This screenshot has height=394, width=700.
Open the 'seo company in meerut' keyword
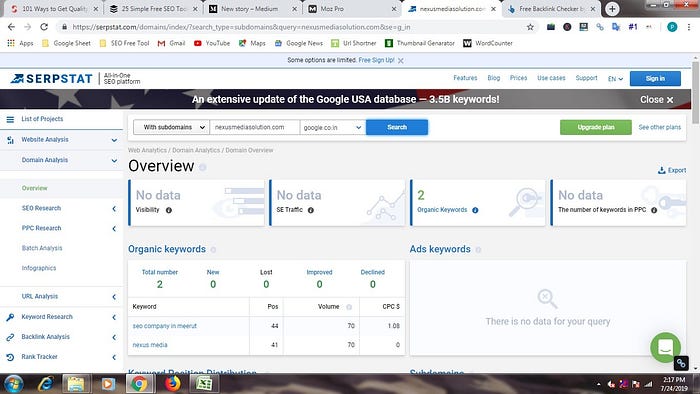[x=164, y=326]
